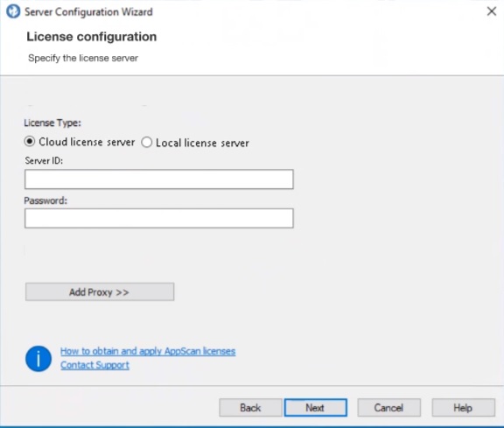Click into the Server ID field
The height and width of the screenshot is (428, 504).
(x=159, y=179)
